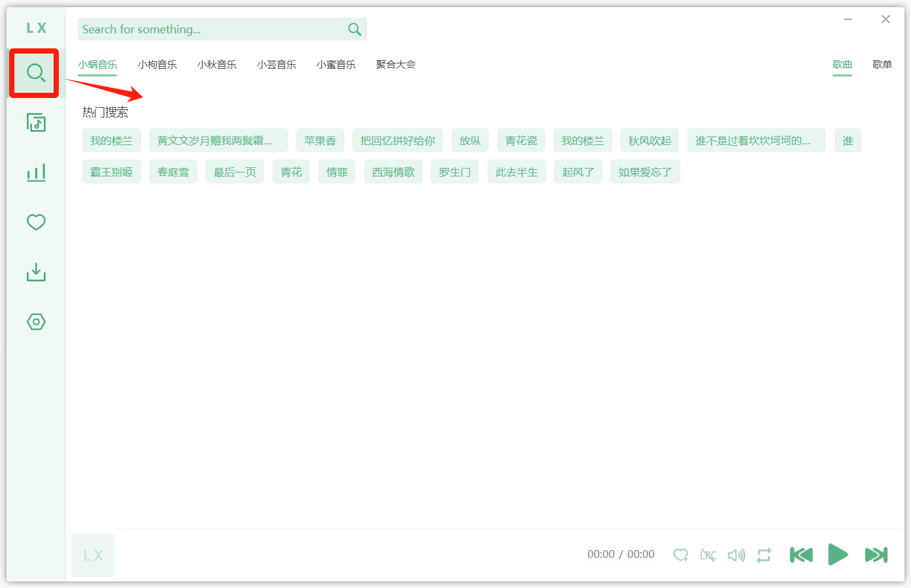
Task: Add current song to favorites in player bar
Action: (x=680, y=555)
